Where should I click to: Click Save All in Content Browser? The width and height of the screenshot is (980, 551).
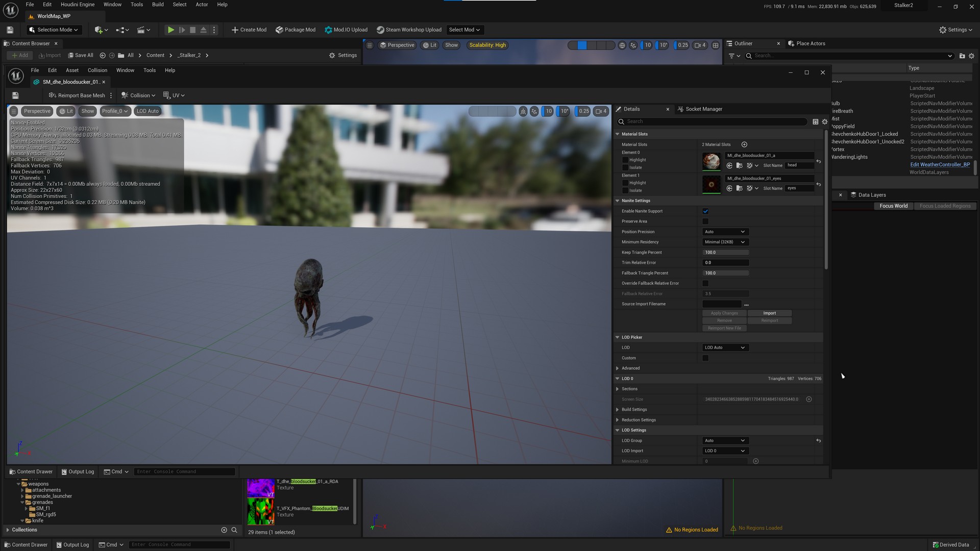tap(81, 56)
